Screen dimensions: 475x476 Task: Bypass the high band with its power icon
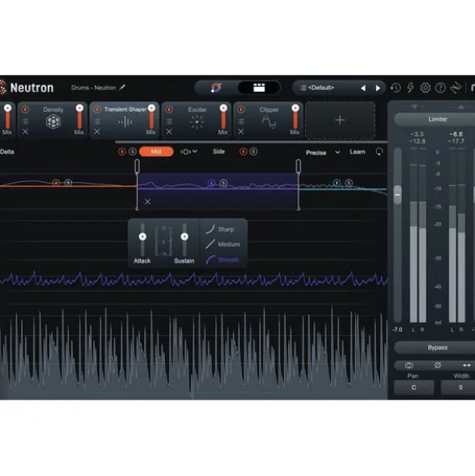337,183
